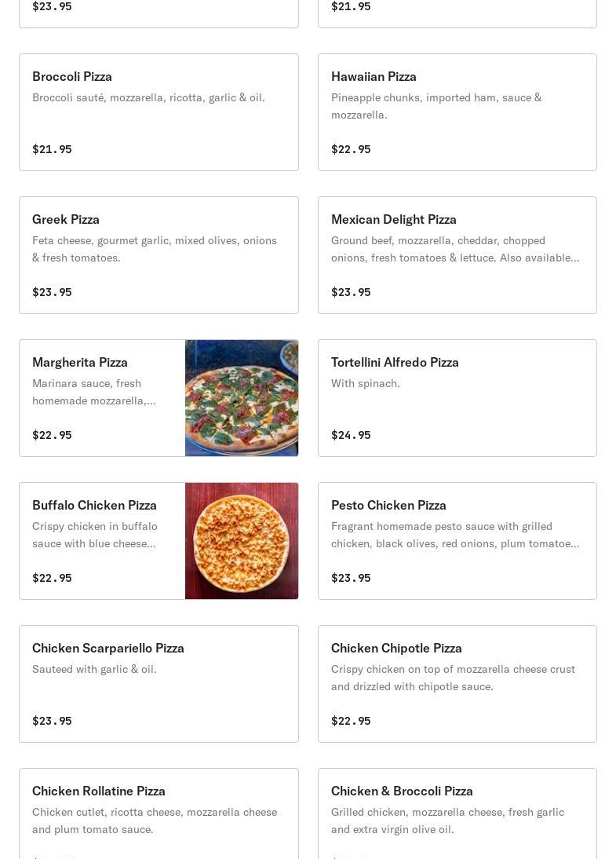
Task: Select the Pesto Chicken Pizza title
Action: 388,505
